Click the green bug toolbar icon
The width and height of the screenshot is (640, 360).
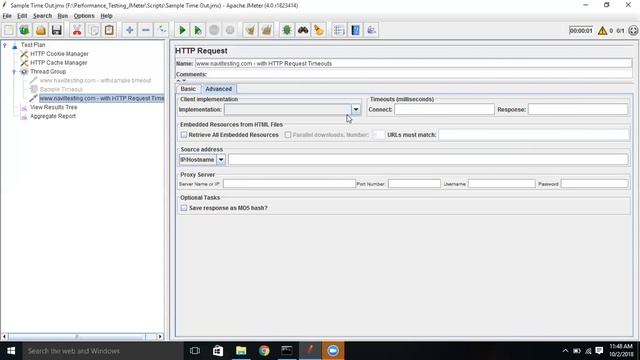pyautogui.click(x=287, y=30)
